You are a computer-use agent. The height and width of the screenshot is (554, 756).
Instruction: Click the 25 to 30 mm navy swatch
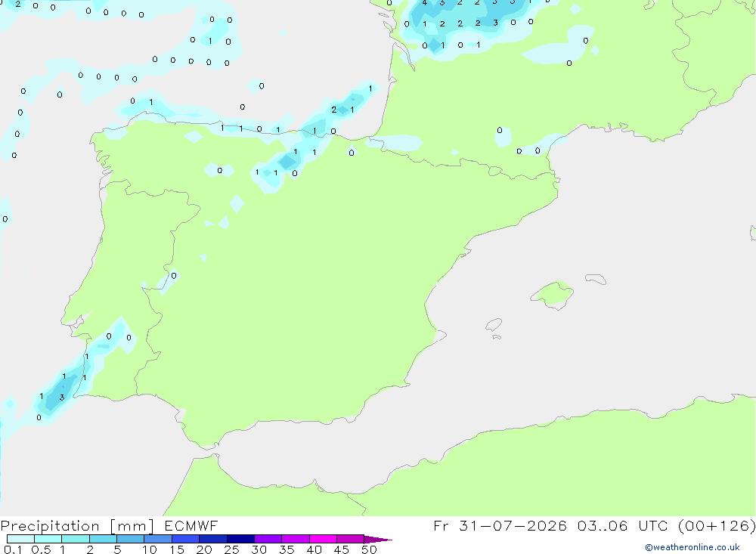(x=240, y=539)
